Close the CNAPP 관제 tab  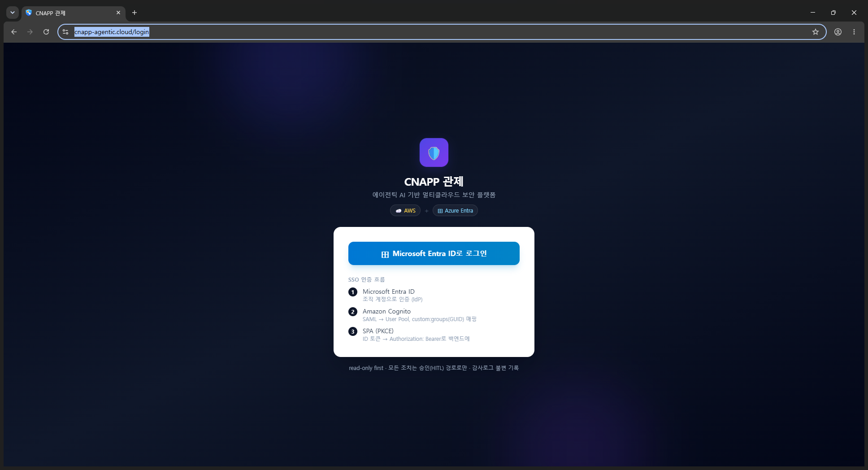[118, 13]
